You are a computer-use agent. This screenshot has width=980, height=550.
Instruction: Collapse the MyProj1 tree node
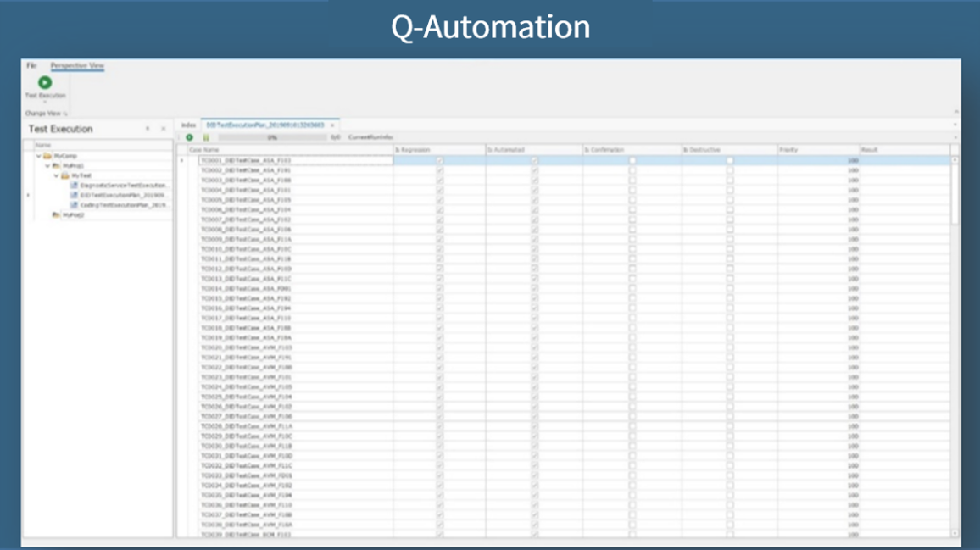47,166
